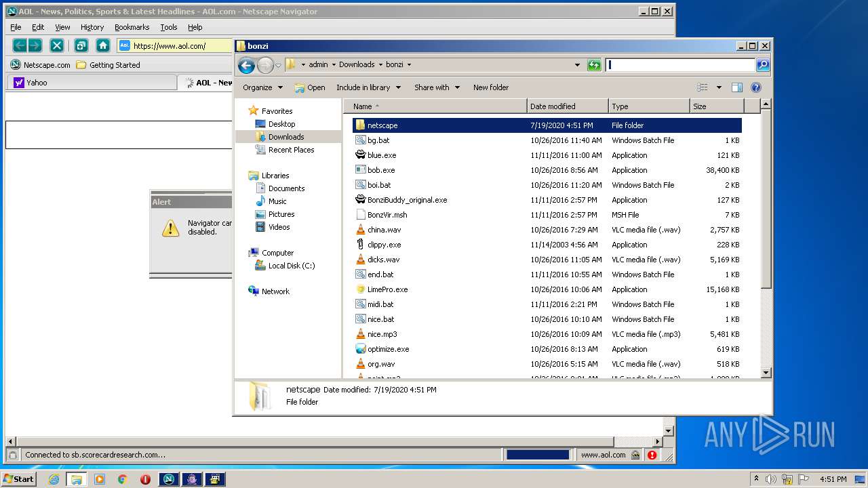Click the Explorer forward button

pos(265,65)
